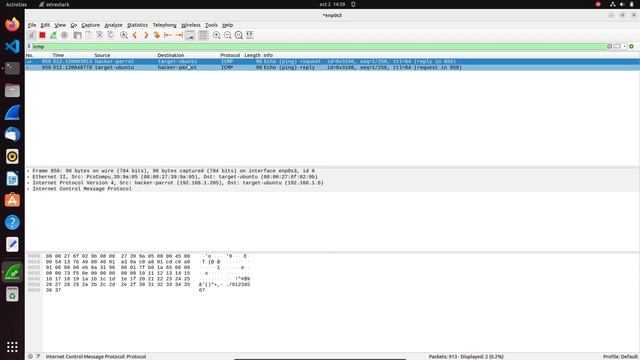Sort by the No. column header
Viewport: 640px width, 360px height.
(x=29, y=55)
